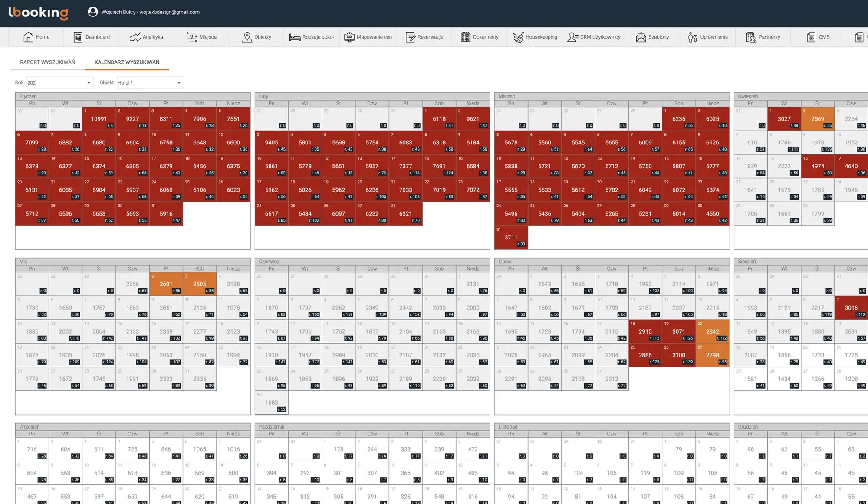Select January 1 cell with 10991

pos(99,118)
